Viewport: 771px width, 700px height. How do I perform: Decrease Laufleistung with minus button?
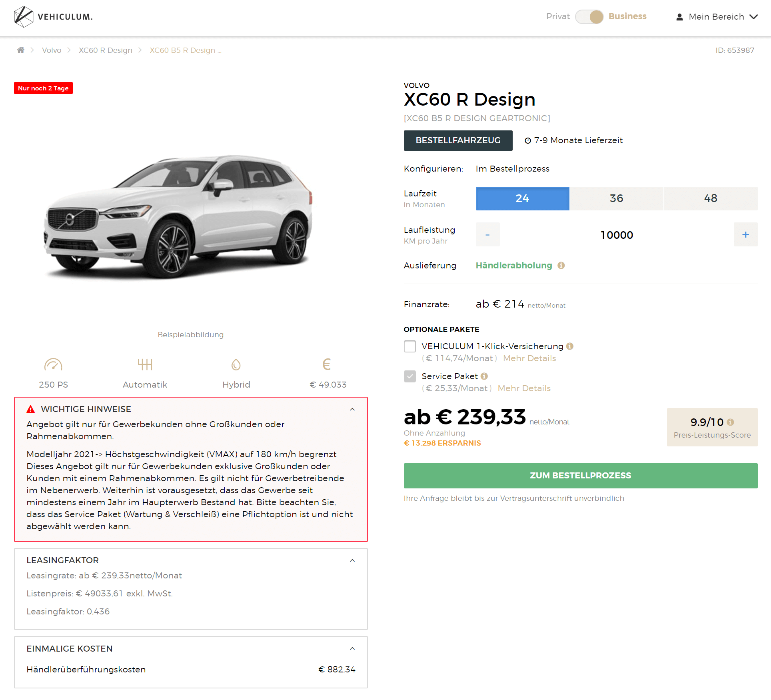coord(487,234)
